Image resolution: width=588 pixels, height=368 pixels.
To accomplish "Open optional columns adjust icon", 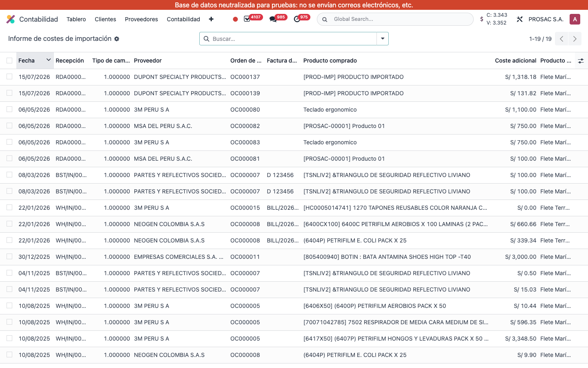I will (x=581, y=61).
